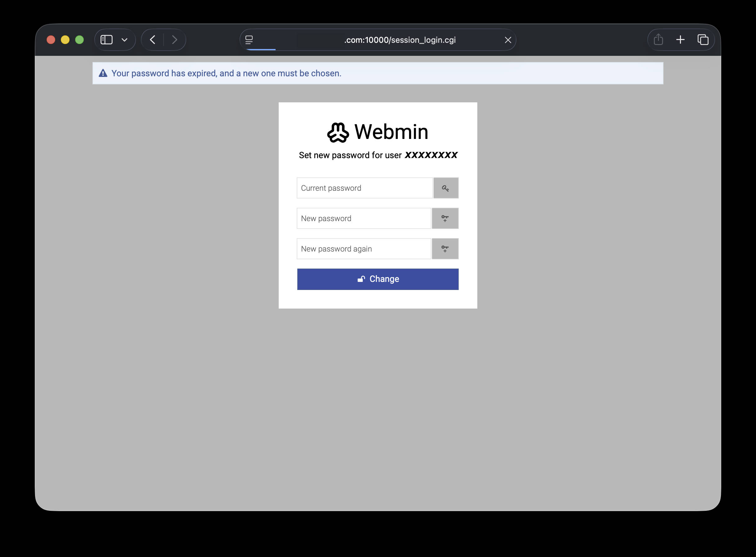Go forward to the next page

(x=174, y=40)
